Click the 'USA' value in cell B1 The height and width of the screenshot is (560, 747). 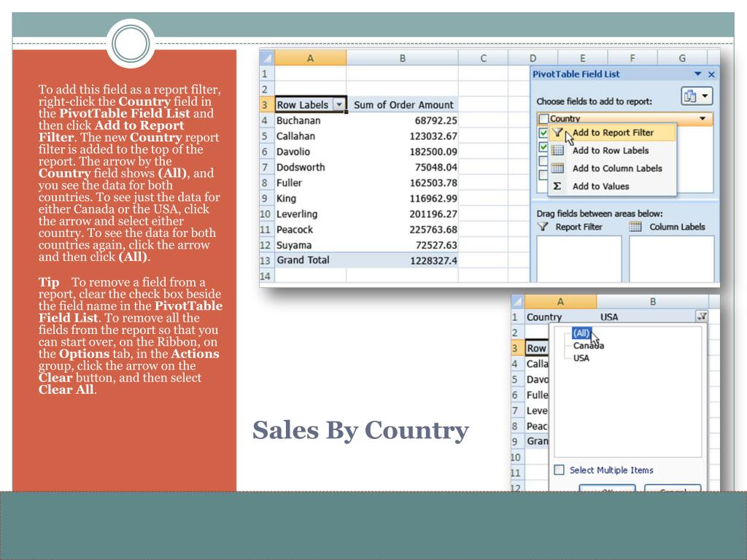click(609, 317)
